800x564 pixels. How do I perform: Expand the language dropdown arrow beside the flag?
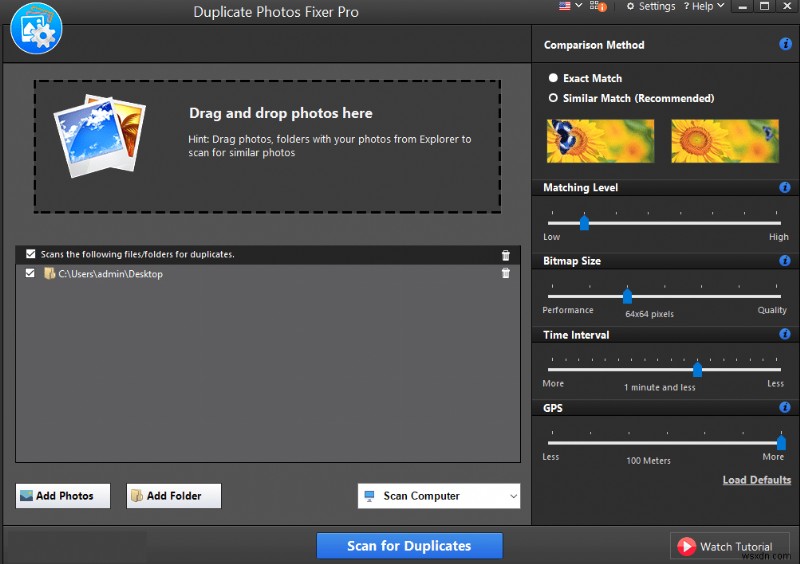579,6
